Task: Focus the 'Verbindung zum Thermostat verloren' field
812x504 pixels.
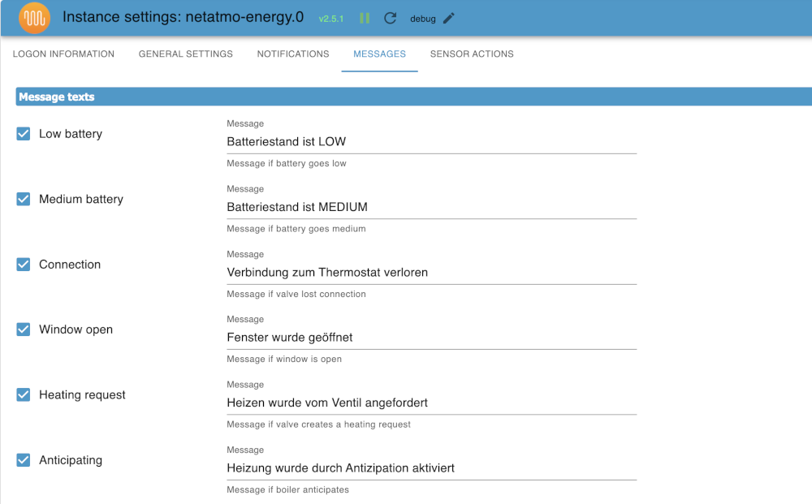Action: [431, 272]
